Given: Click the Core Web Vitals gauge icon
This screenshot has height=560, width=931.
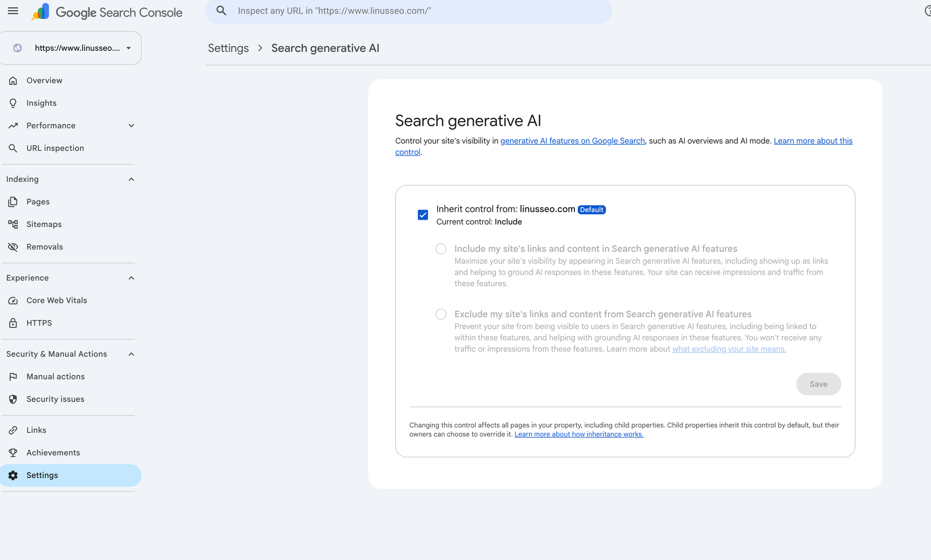Looking at the screenshot, I should (13, 301).
